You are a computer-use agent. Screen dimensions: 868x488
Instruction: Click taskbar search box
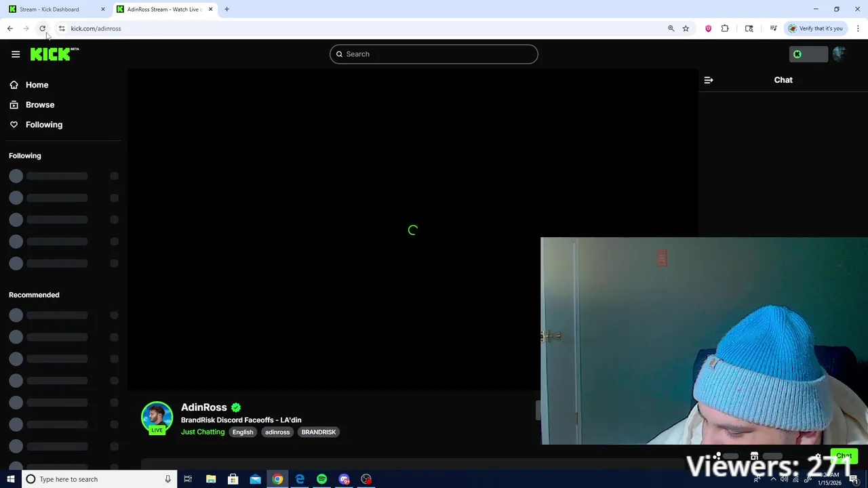(99, 479)
